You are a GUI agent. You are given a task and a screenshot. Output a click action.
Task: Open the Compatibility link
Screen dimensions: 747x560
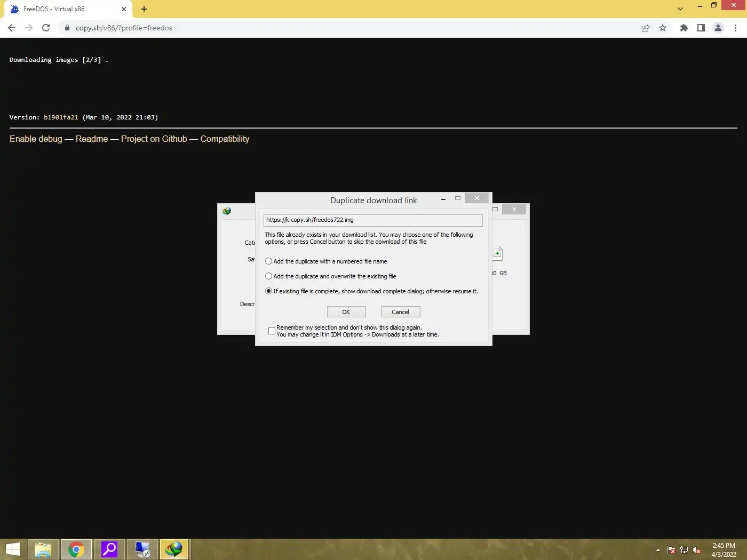pos(225,139)
